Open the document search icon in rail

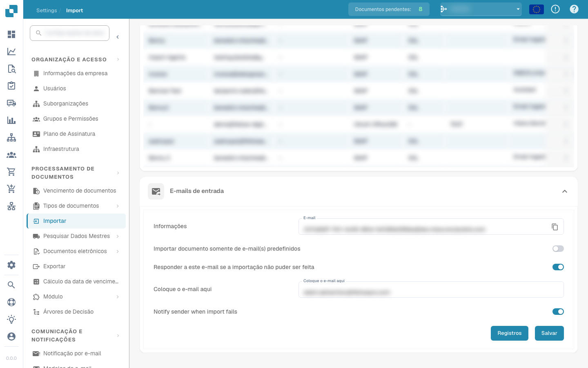pyautogui.click(x=11, y=69)
